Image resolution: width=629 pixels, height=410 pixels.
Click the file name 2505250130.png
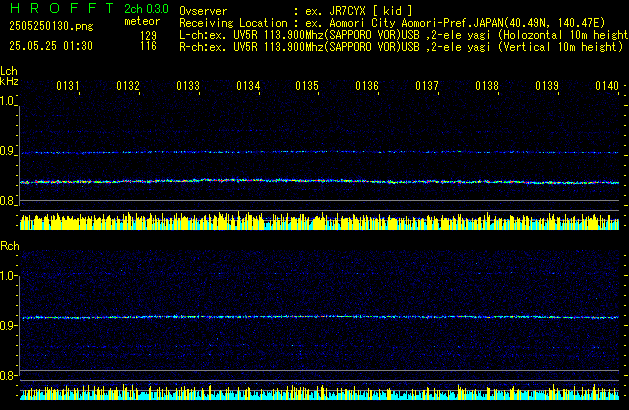[51, 26]
